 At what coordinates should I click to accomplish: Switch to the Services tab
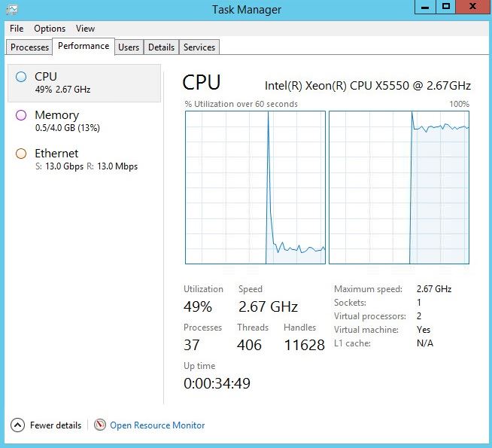pyautogui.click(x=199, y=47)
